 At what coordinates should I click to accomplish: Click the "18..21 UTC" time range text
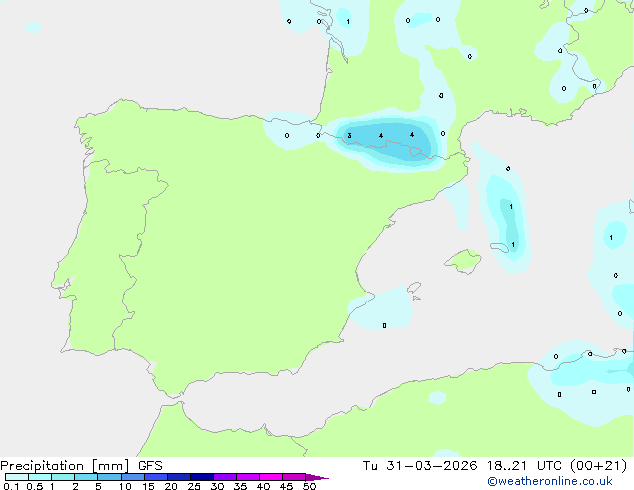pos(524,466)
